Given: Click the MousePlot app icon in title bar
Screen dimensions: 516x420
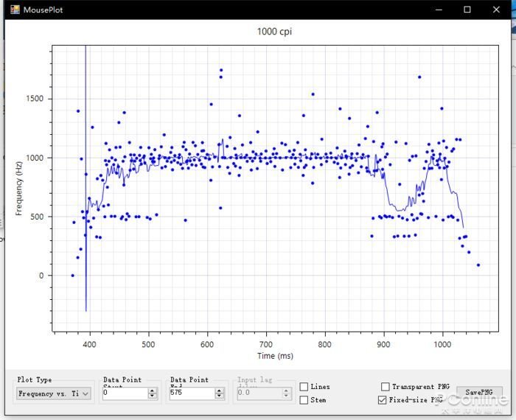Looking at the screenshot, I should click(15, 10).
